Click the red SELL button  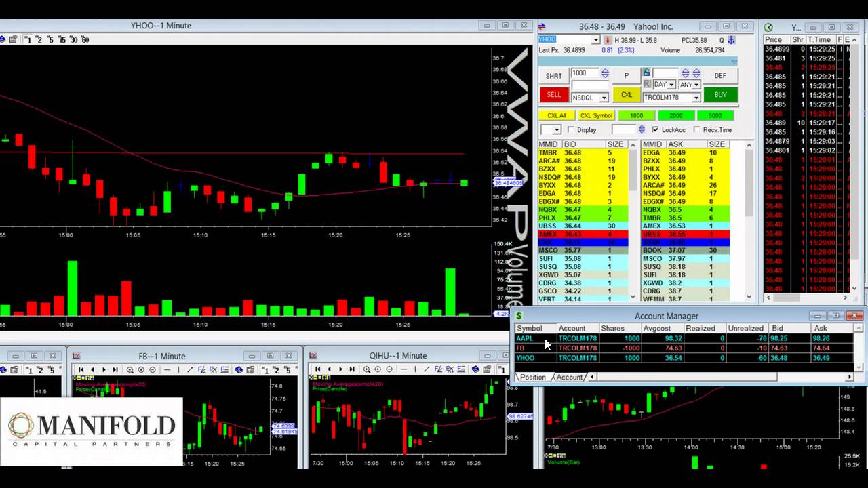[554, 94]
